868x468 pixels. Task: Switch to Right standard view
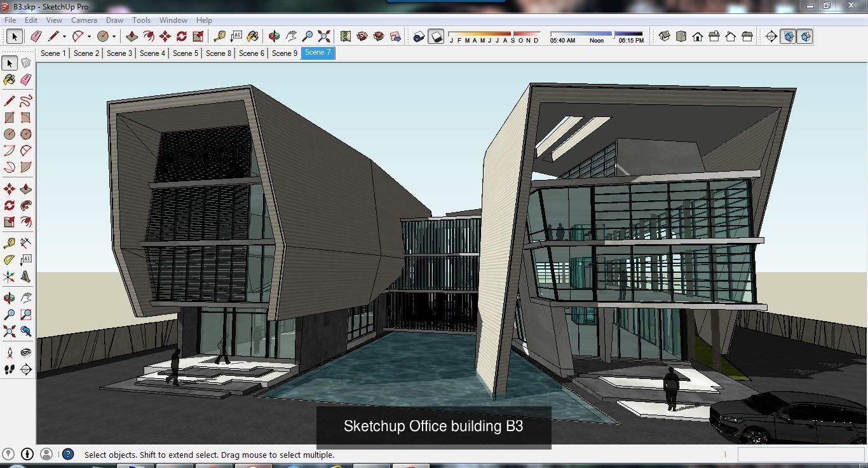coord(714,36)
